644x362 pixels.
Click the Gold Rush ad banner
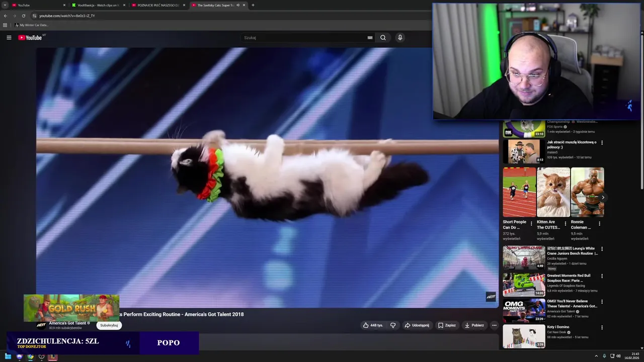point(71,308)
